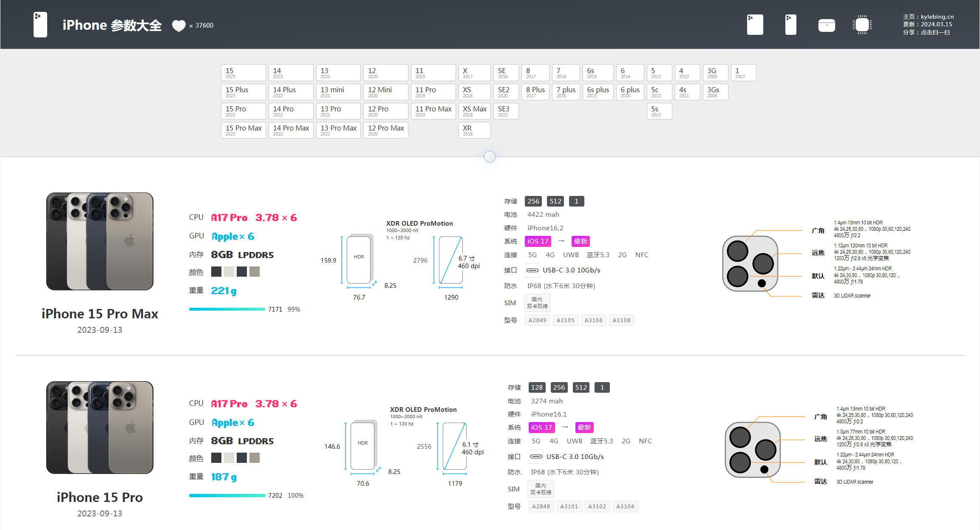This screenshot has width=980, height=530.
Task: Click model number A3105
Action: pos(566,320)
